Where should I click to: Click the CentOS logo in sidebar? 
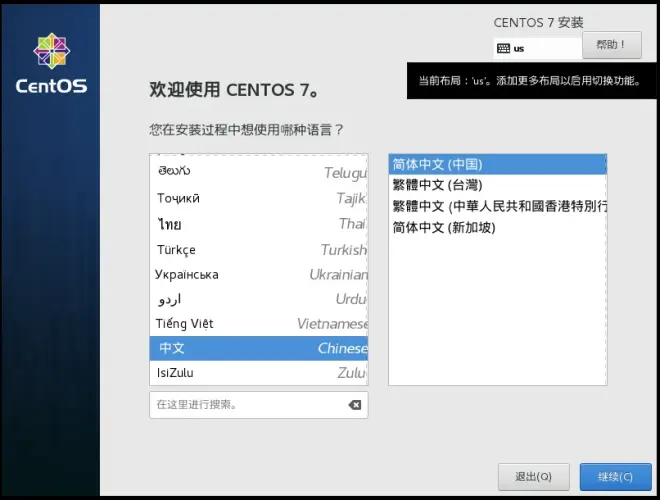[x=51, y=64]
